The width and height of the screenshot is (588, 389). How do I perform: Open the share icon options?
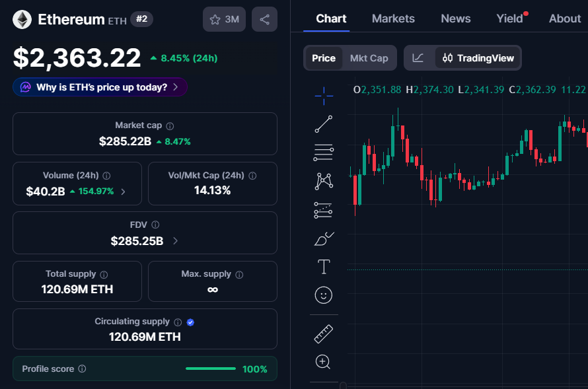[x=264, y=19]
